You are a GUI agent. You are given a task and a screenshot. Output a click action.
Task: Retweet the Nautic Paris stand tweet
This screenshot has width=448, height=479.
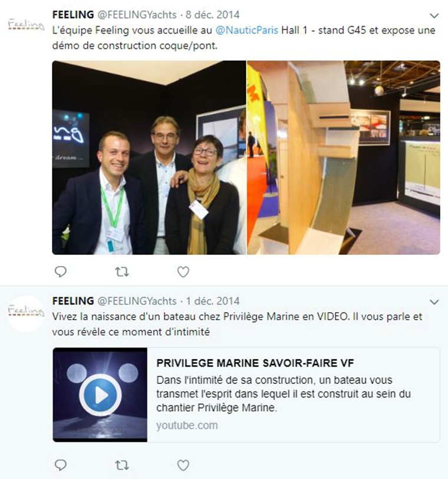pyautogui.click(x=122, y=271)
